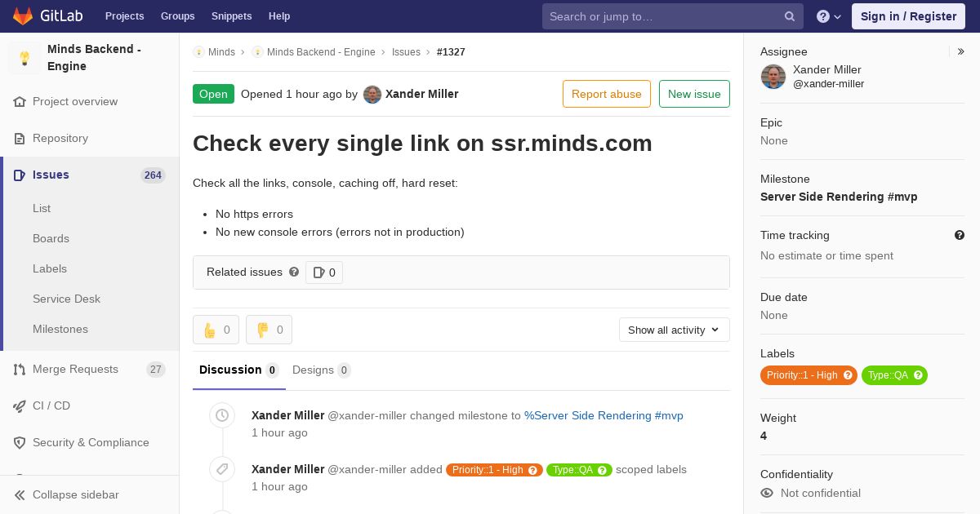Viewport: 980px width, 514px height.
Task: Switch to the Designs tab
Action: click(322, 370)
